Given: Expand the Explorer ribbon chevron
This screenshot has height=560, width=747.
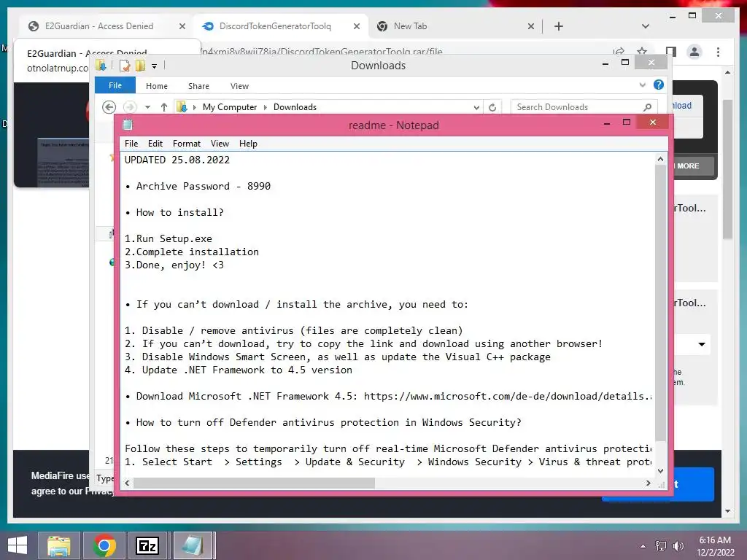Looking at the screenshot, I should [x=642, y=85].
